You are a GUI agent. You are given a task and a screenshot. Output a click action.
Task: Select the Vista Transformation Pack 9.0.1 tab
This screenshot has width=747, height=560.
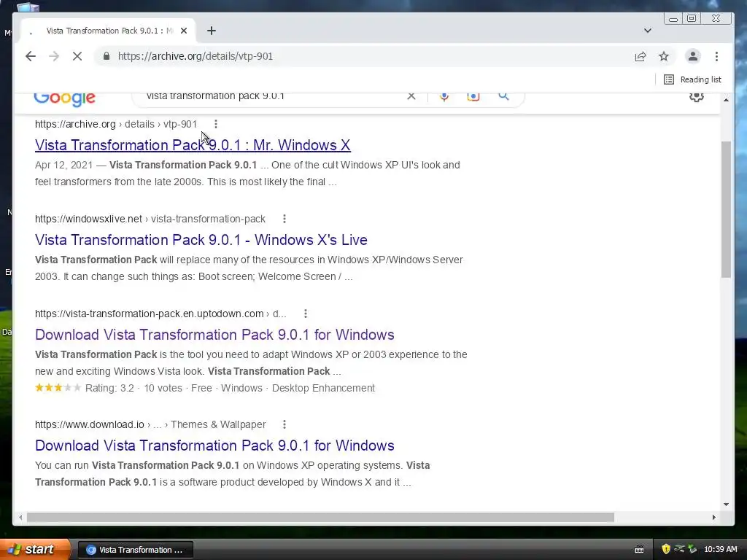click(x=109, y=31)
